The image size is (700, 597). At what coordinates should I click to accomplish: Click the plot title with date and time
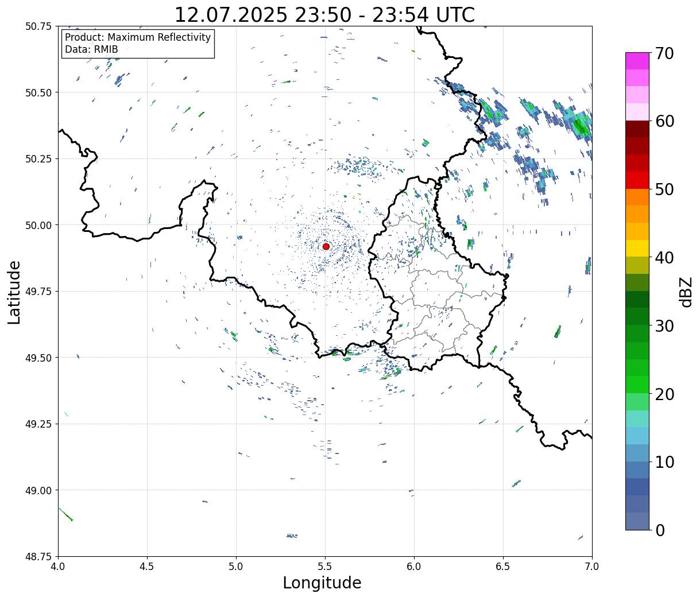click(324, 14)
